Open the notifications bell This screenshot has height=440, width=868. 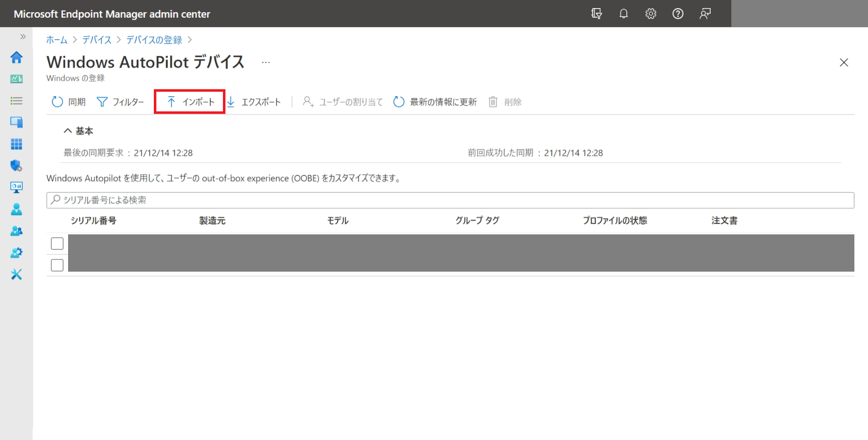pyautogui.click(x=623, y=14)
